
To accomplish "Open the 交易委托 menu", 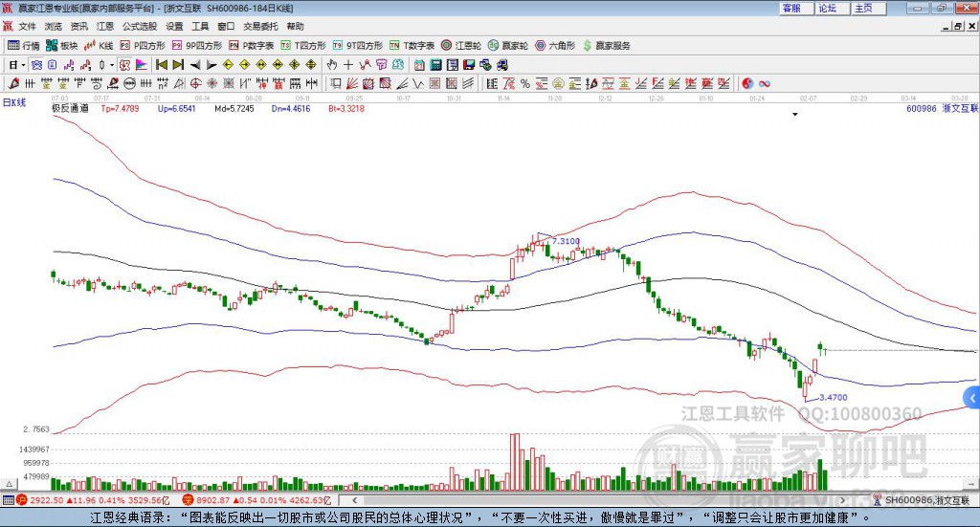I will 260,26.
